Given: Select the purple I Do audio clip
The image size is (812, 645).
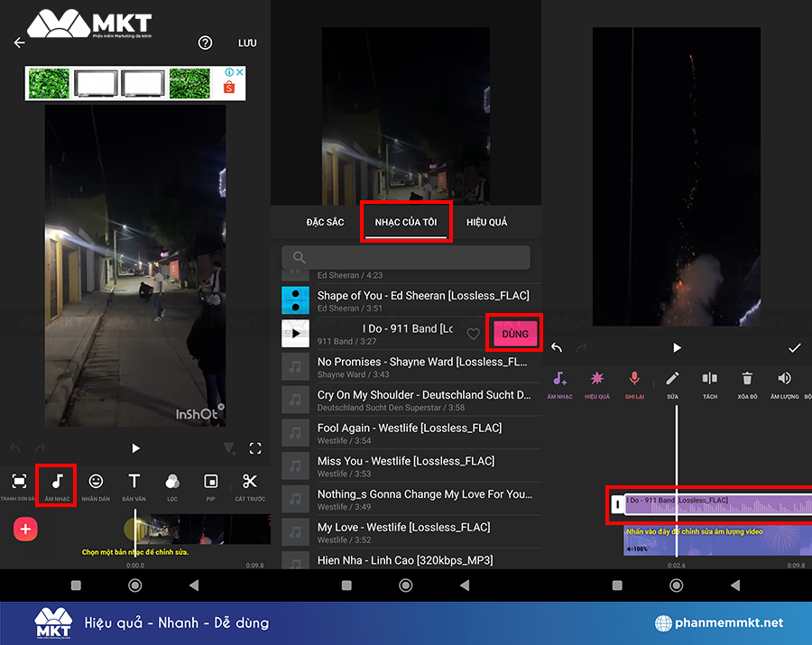Looking at the screenshot, I should click(x=719, y=504).
